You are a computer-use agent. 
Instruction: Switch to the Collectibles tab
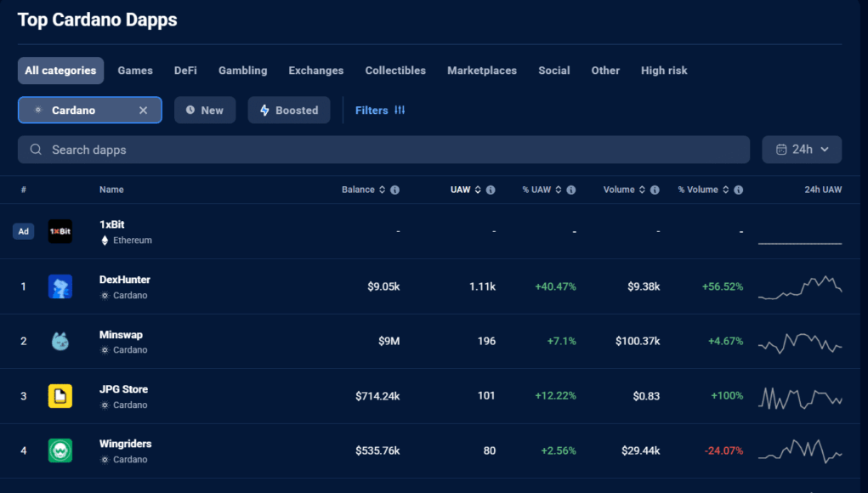coord(395,71)
